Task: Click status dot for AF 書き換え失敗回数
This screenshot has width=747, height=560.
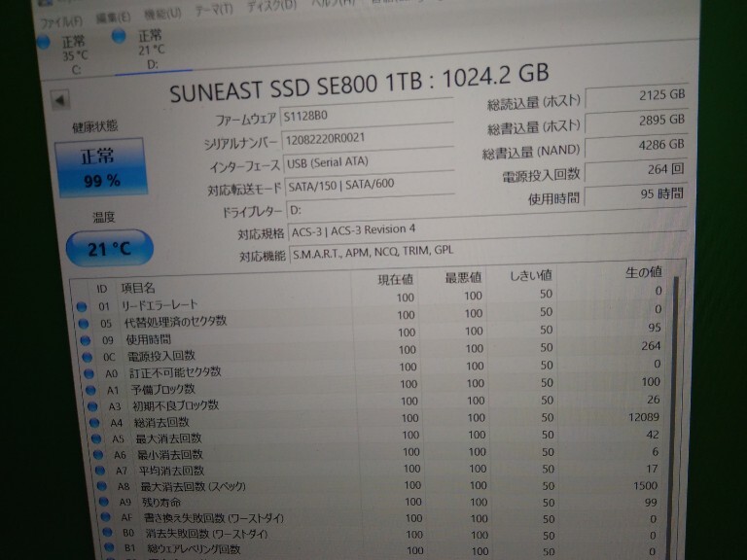Action: [x=106, y=517]
